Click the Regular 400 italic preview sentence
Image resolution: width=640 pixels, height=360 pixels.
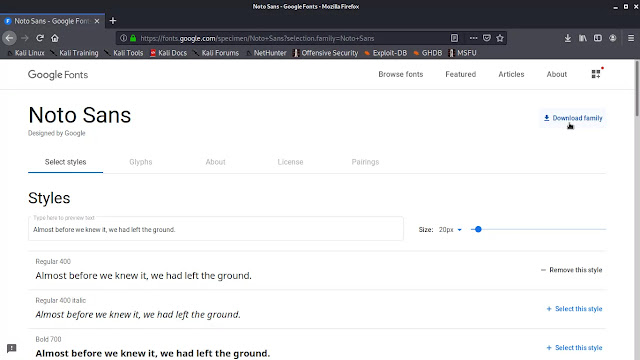tap(138, 315)
